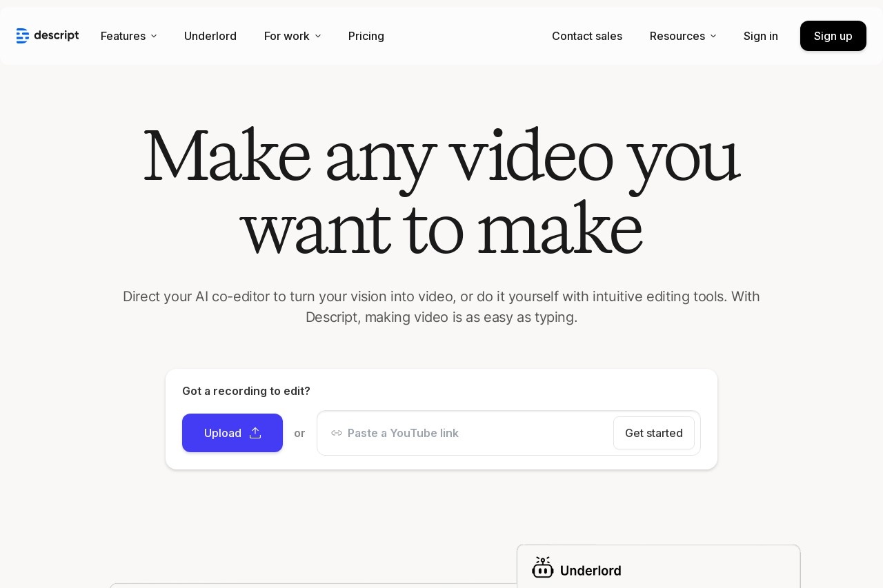The height and width of the screenshot is (588, 883).
Task: Open the Features dropdown menu
Action: [129, 36]
